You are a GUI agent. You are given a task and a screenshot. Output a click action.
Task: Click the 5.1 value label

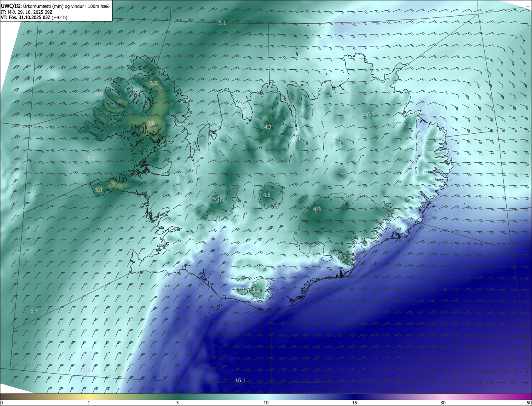(x=222, y=23)
